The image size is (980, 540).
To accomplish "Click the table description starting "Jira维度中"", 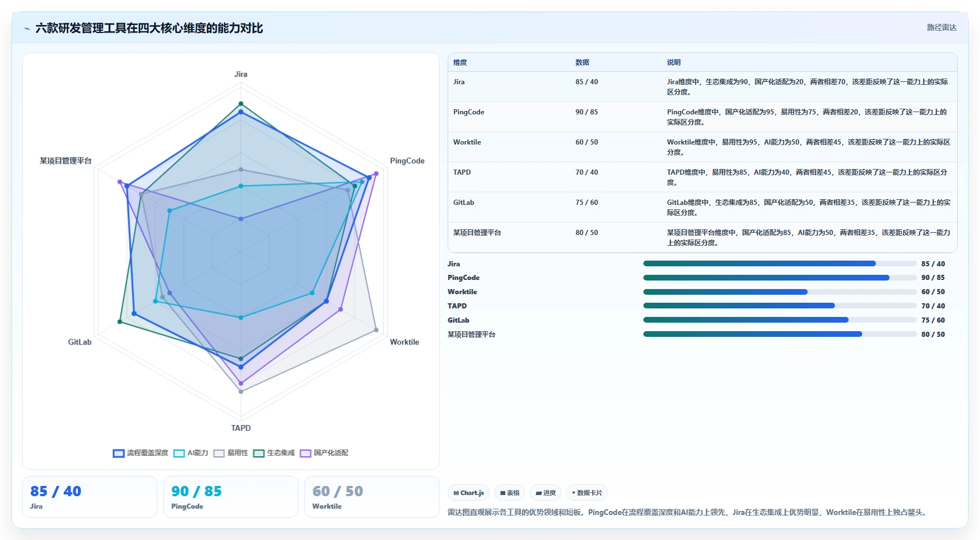I will (x=808, y=87).
